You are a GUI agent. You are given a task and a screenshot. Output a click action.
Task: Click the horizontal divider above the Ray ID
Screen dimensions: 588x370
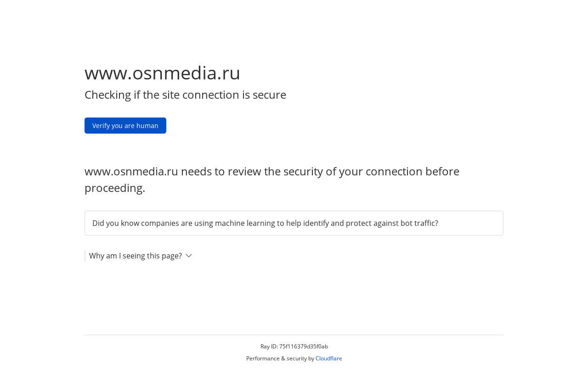(294, 335)
